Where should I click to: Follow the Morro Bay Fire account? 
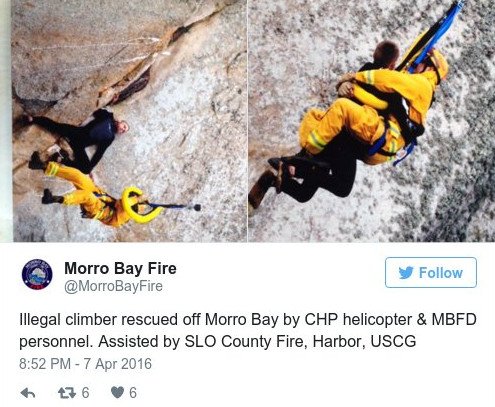431,273
